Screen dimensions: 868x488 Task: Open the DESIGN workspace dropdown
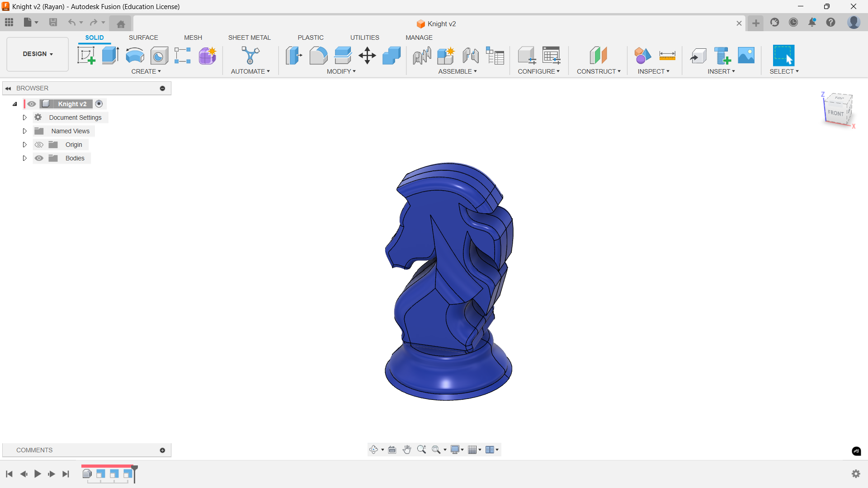pos(38,54)
